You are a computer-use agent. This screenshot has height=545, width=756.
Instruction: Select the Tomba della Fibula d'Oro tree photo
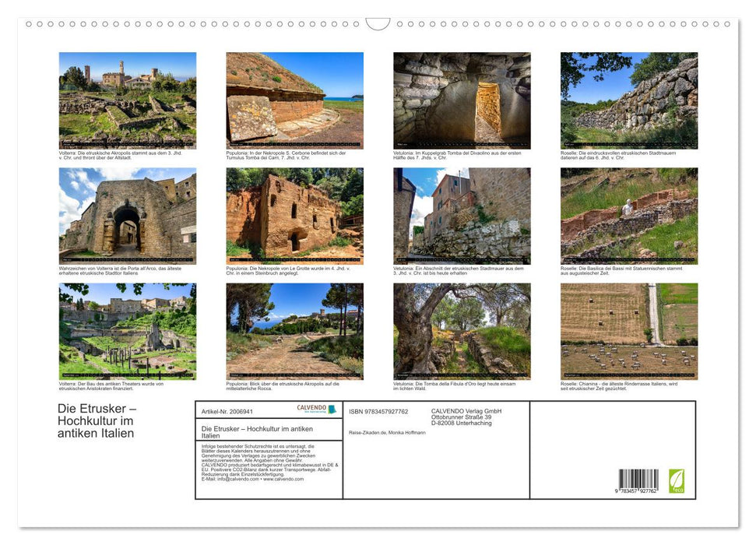(462, 331)
